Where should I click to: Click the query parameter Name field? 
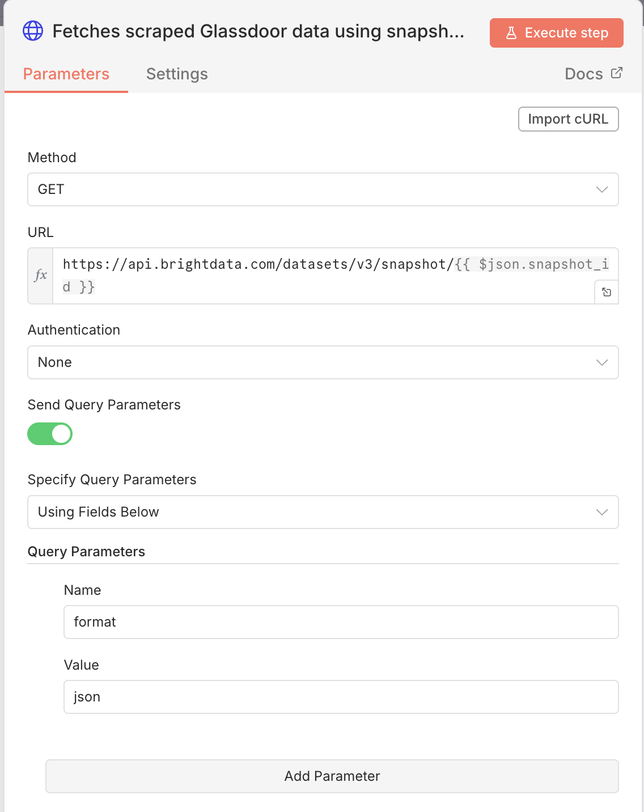(x=341, y=622)
